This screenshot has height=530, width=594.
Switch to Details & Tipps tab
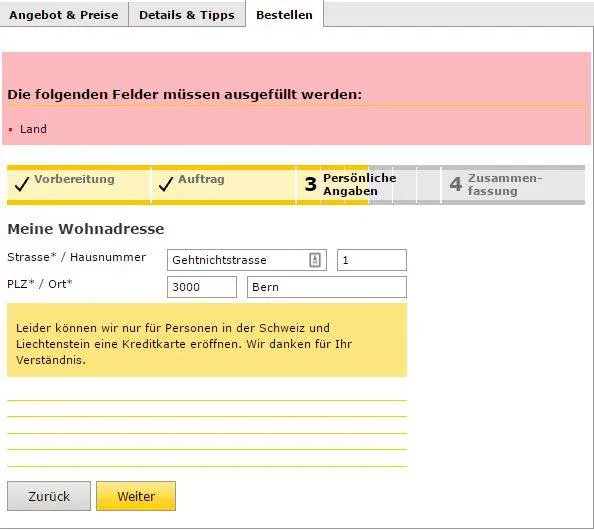187,15
